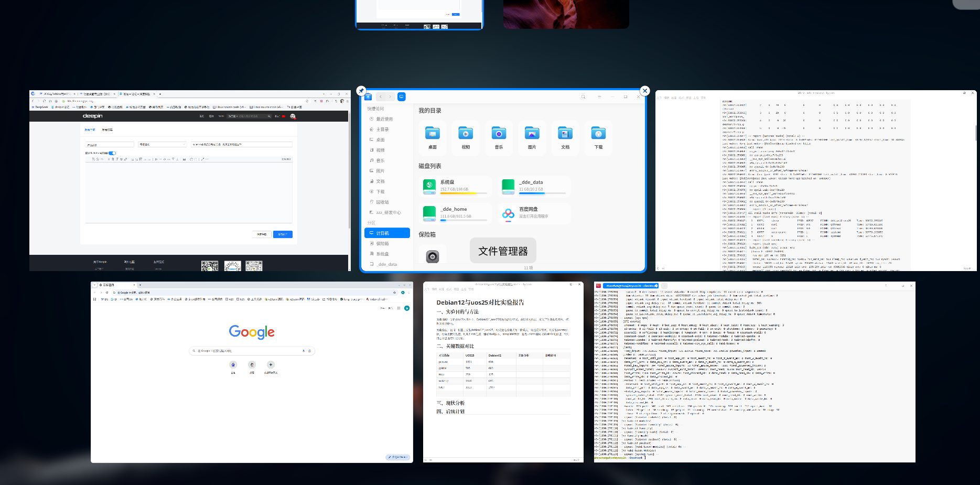
Task: Open the 音乐 folder under 我的目录
Action: point(499,138)
